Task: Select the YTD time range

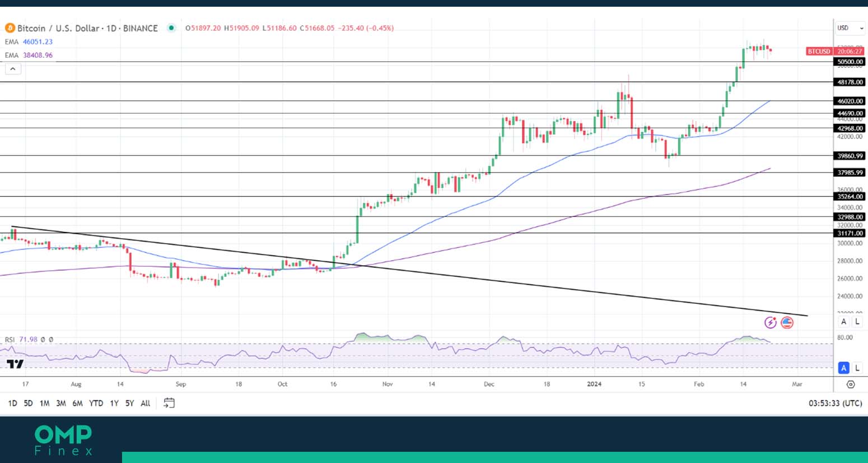Action: pos(96,403)
